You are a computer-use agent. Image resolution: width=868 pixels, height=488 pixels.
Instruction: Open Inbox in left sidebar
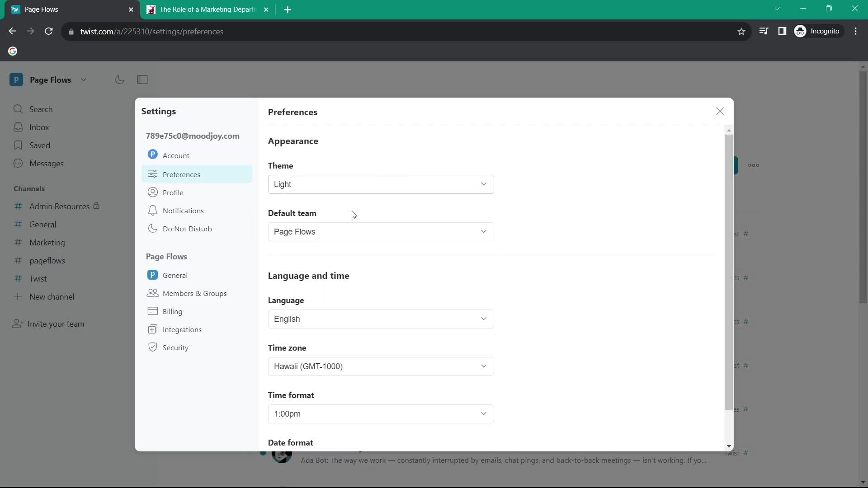[39, 127]
